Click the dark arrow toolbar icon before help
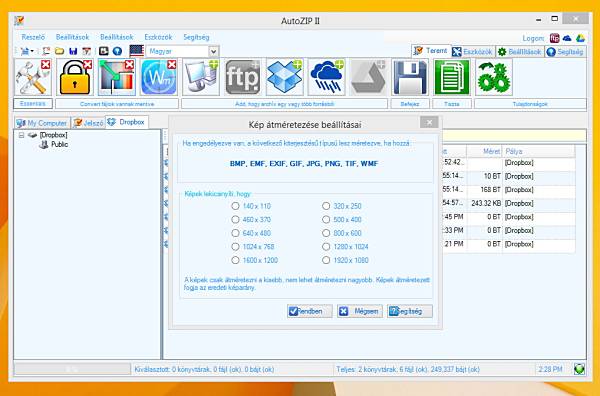The image size is (600, 396). click(x=103, y=51)
